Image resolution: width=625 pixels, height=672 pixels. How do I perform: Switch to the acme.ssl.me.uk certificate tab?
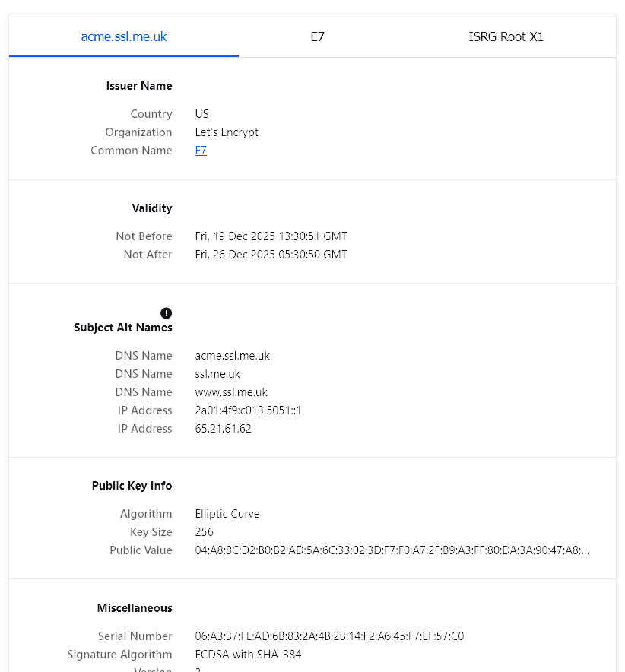124,36
